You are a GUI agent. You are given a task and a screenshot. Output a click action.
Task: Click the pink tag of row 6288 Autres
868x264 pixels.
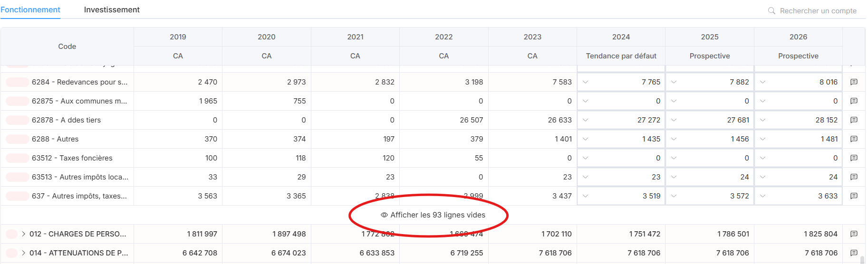click(x=18, y=139)
